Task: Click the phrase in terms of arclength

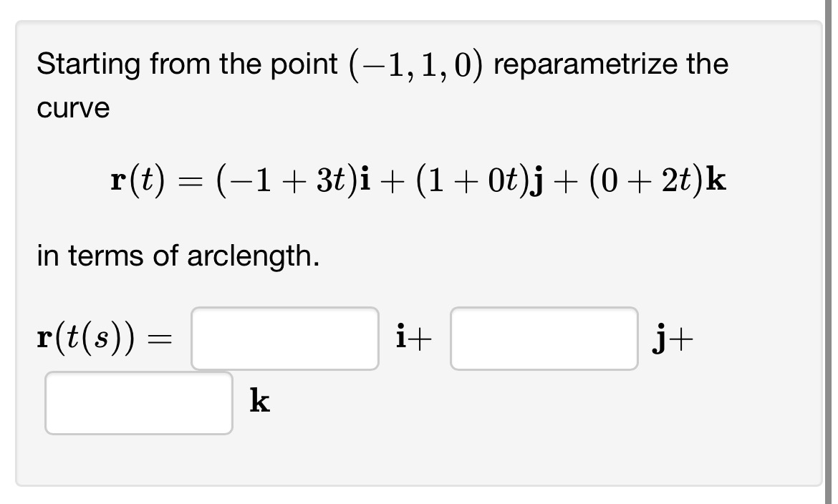Action: [x=178, y=256]
